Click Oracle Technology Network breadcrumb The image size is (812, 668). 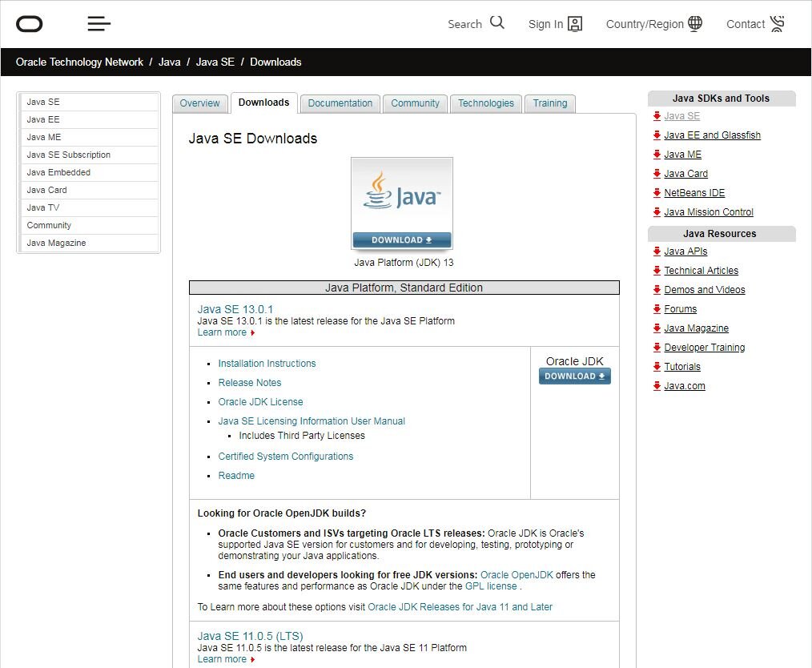tap(79, 62)
